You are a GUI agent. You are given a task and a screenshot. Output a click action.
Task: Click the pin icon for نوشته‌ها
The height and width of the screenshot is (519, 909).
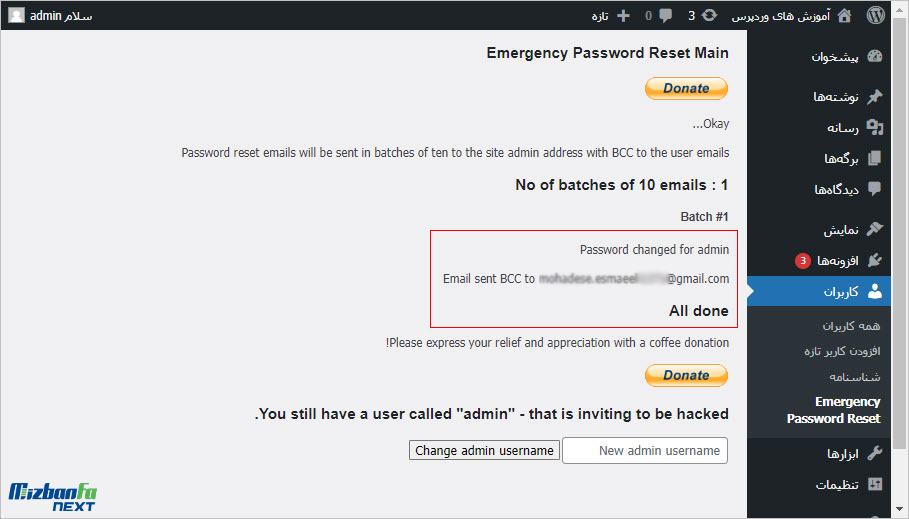point(874,96)
